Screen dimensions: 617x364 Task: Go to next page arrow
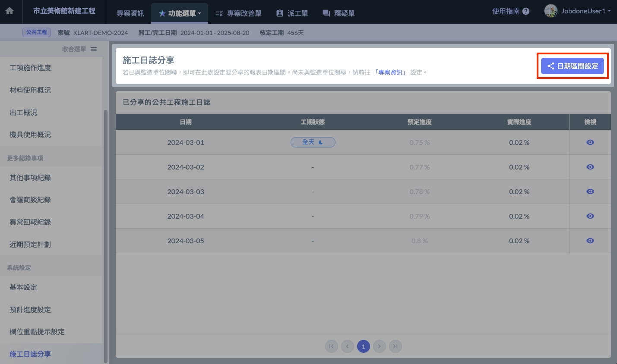pyautogui.click(x=380, y=346)
